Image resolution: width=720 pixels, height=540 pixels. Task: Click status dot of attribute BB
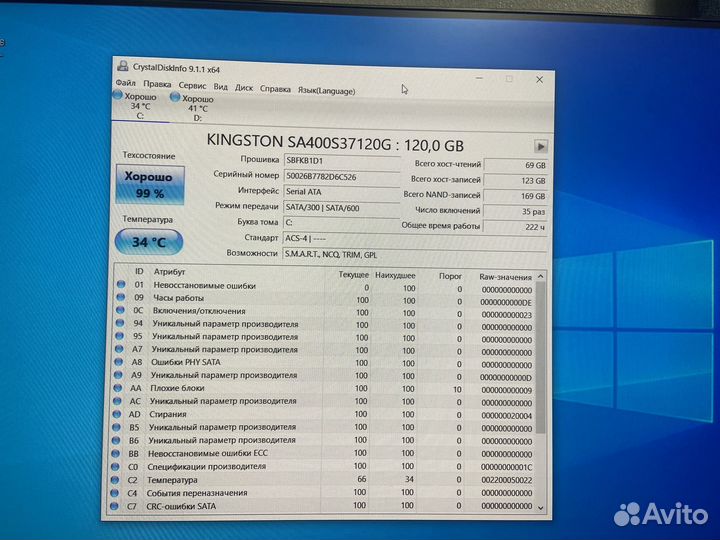click(115, 453)
